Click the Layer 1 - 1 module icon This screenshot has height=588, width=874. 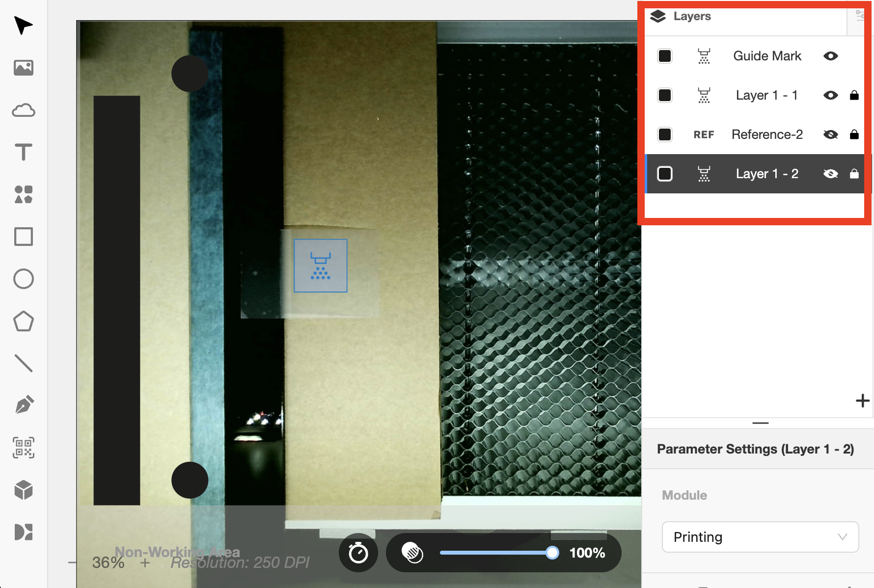coord(704,95)
